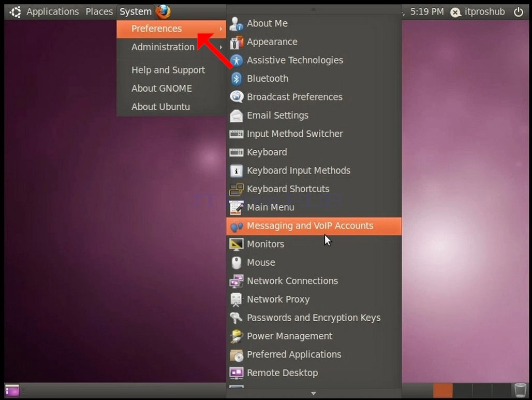Select the Bluetooth label

(268, 79)
